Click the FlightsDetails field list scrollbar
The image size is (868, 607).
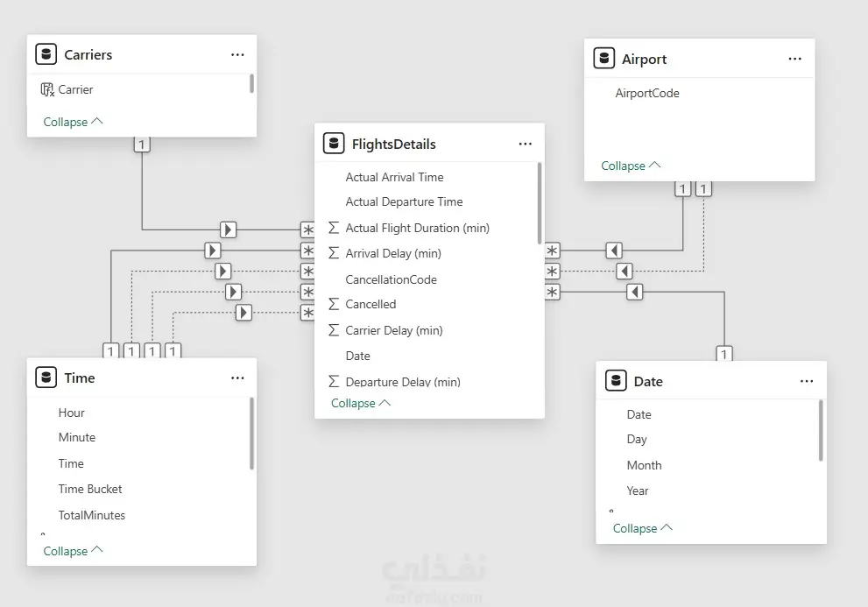point(540,202)
